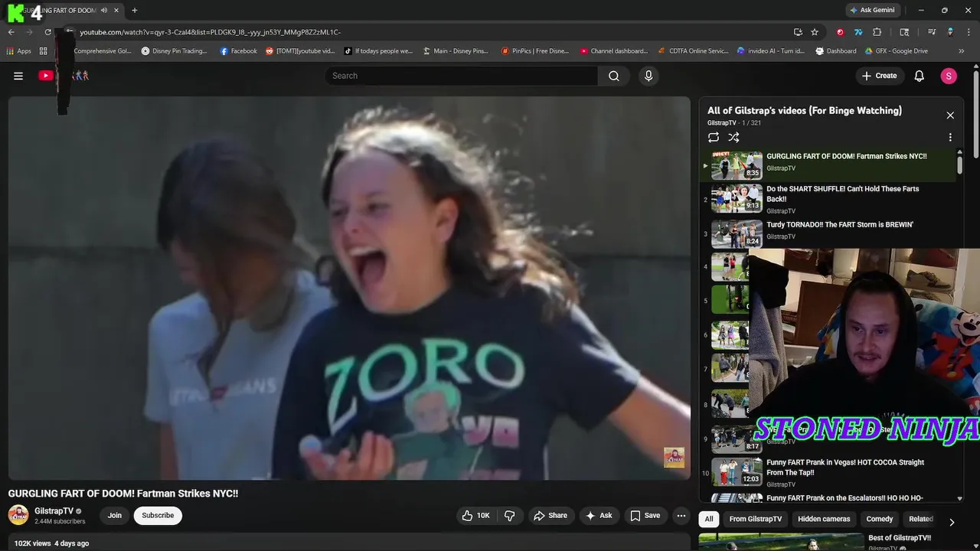Share the video

click(x=550, y=516)
